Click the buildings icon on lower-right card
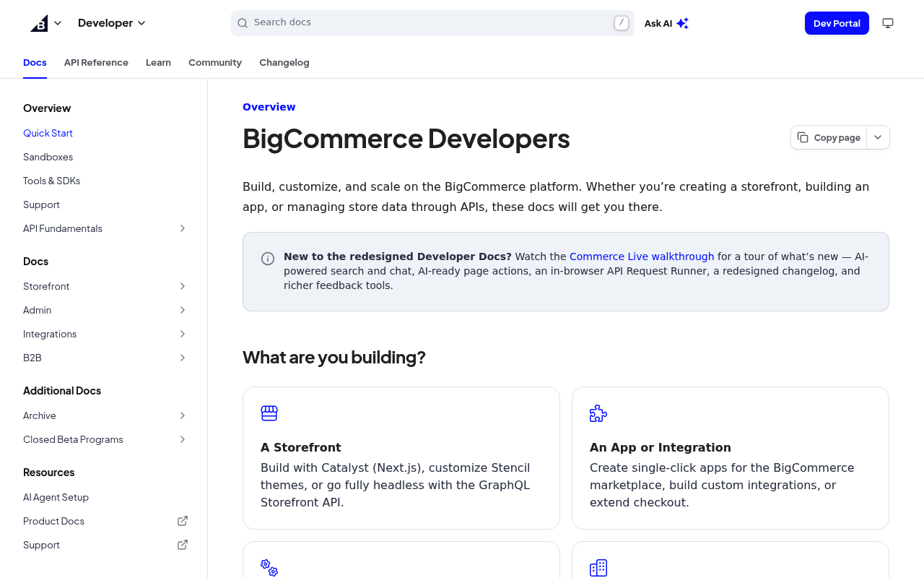The image size is (924, 578). coord(598,568)
